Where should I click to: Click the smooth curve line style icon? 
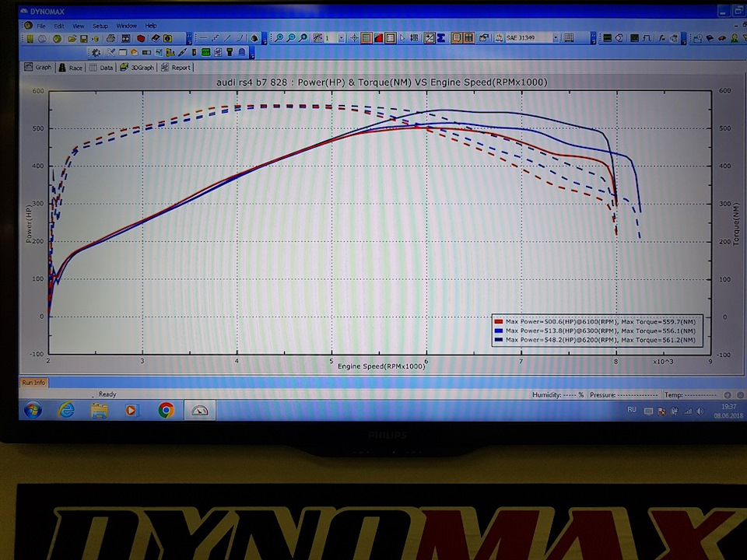[x=240, y=38]
